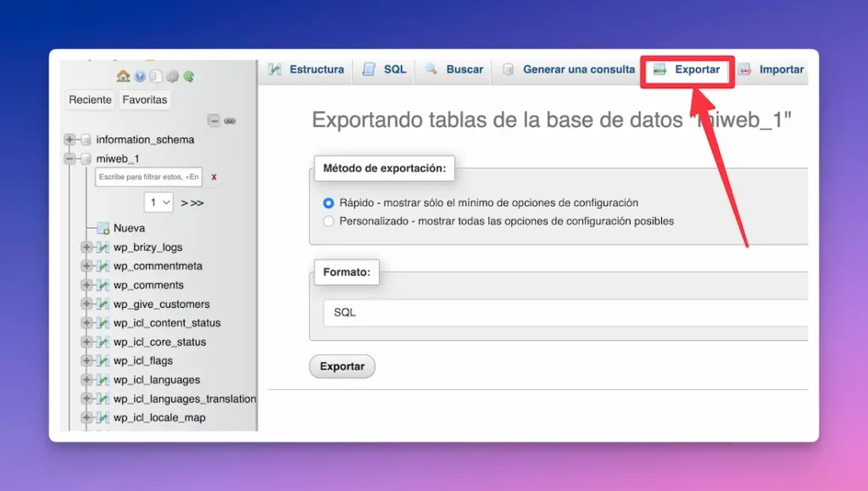
Task: Open navigation panel settings gear icon
Action: [x=173, y=75]
